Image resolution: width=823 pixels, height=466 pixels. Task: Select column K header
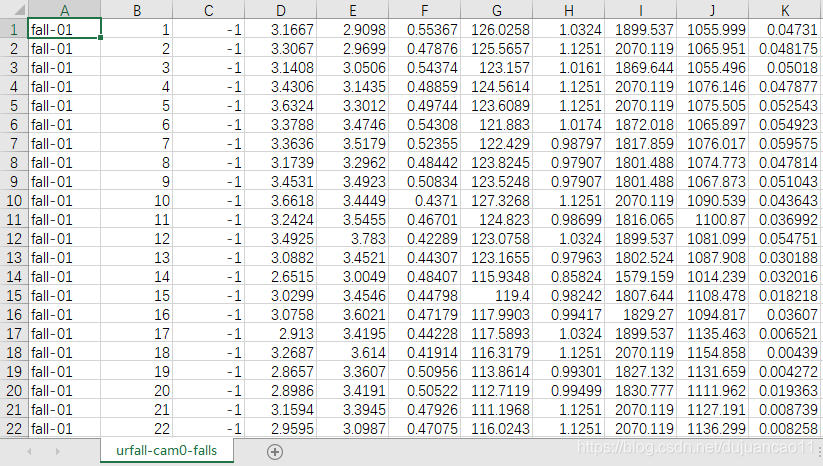(785, 9)
